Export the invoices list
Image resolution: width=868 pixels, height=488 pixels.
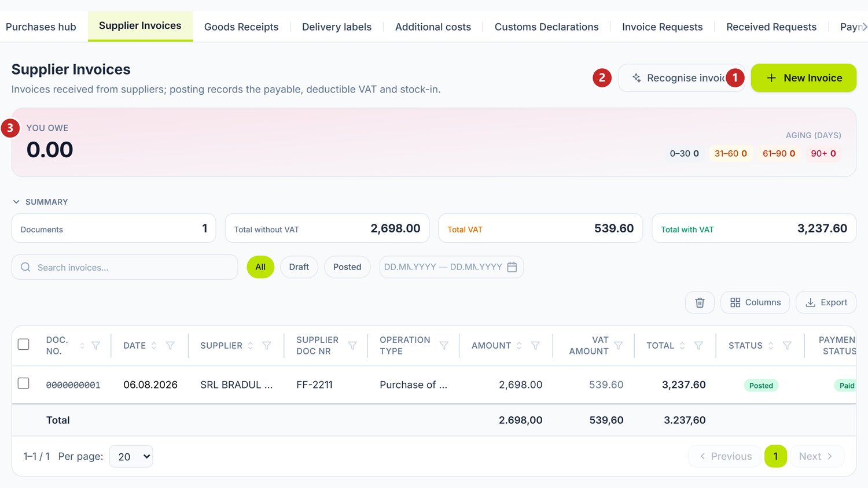(x=826, y=302)
